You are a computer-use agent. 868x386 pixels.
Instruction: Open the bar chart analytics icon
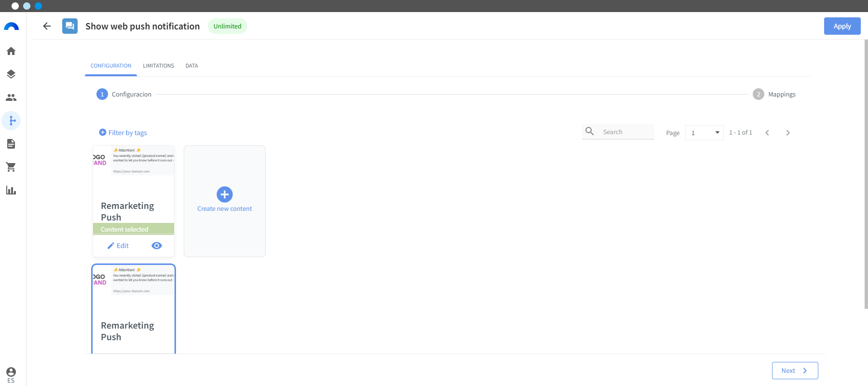tap(11, 190)
